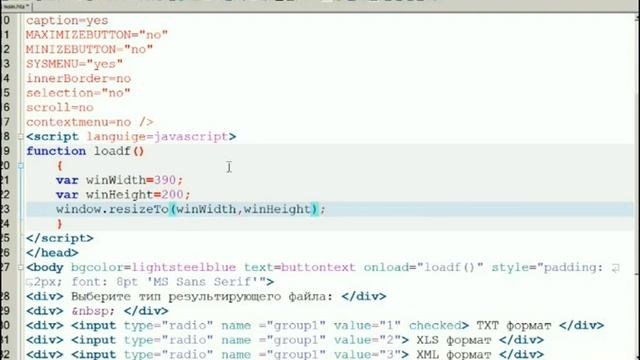Click the window.resizeTo method call text

(x=112, y=209)
